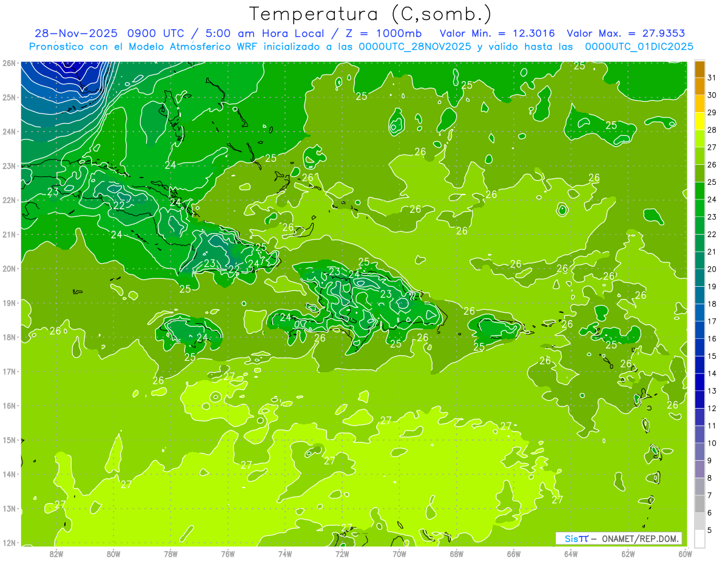Click the "60W" longitude axis label
This screenshot has width=728, height=562.
coord(686,554)
